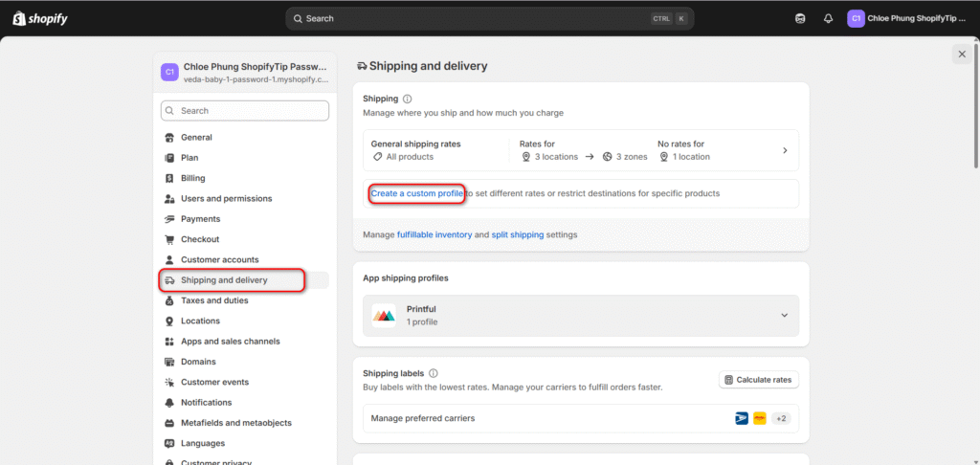Click the Calculate rates button

point(759,380)
